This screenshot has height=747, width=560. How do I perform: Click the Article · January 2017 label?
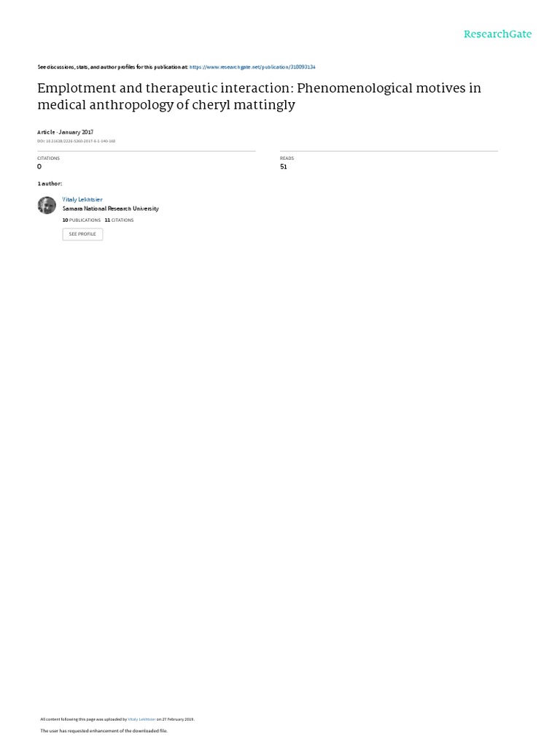65,132
